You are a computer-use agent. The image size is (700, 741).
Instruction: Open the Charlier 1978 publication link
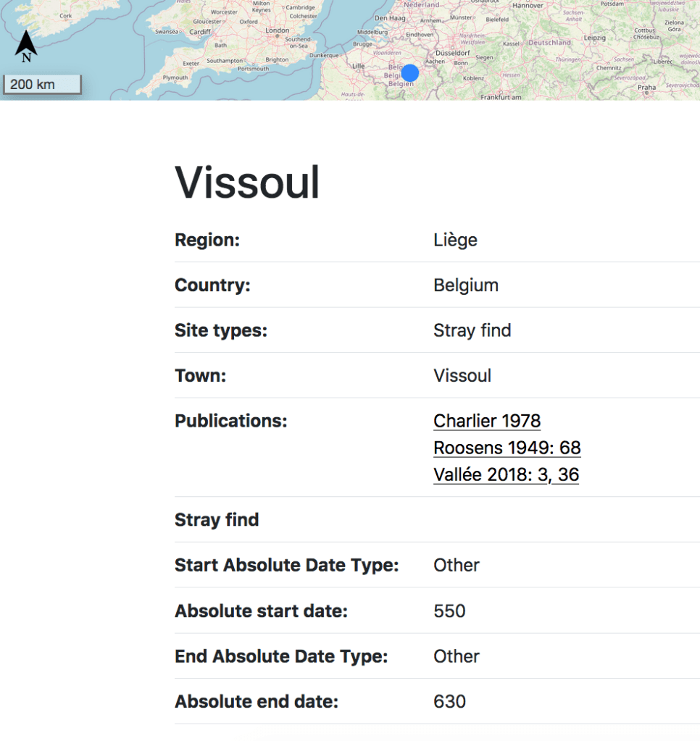pyautogui.click(x=487, y=421)
